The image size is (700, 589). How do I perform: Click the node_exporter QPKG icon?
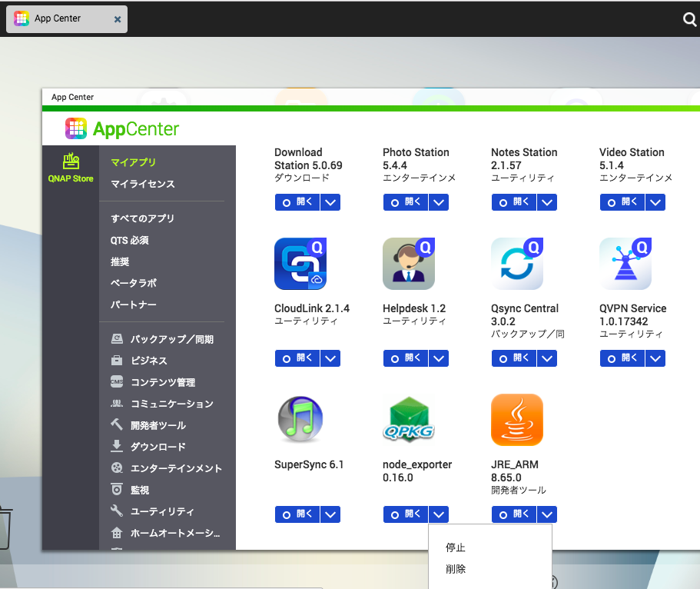click(x=409, y=419)
